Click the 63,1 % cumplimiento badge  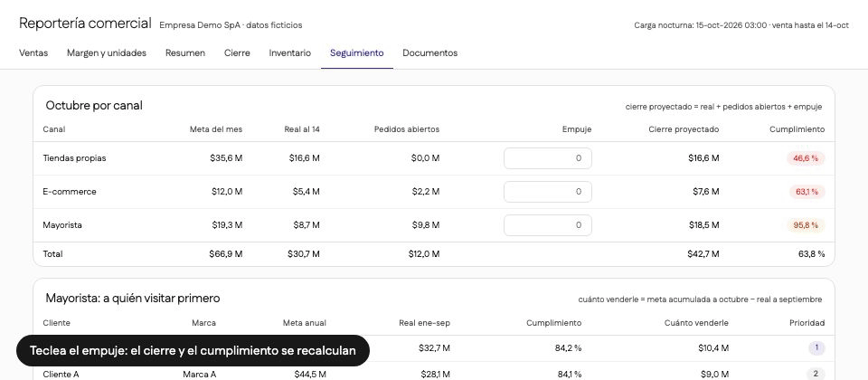(x=807, y=192)
